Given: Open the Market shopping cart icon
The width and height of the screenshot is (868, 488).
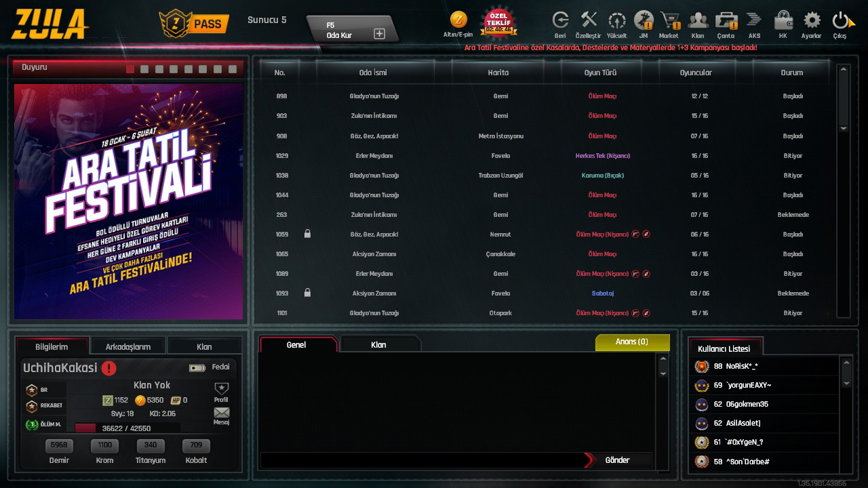Looking at the screenshot, I should 670,20.
